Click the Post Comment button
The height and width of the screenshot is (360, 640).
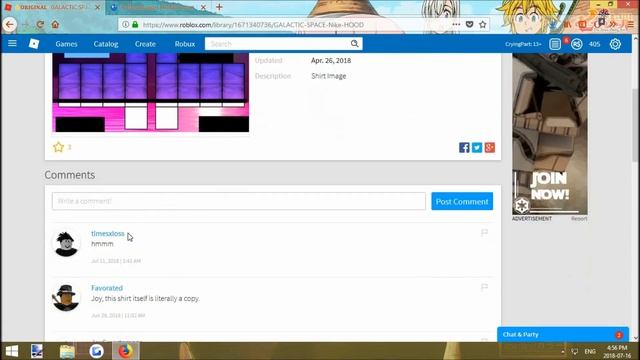click(x=462, y=201)
